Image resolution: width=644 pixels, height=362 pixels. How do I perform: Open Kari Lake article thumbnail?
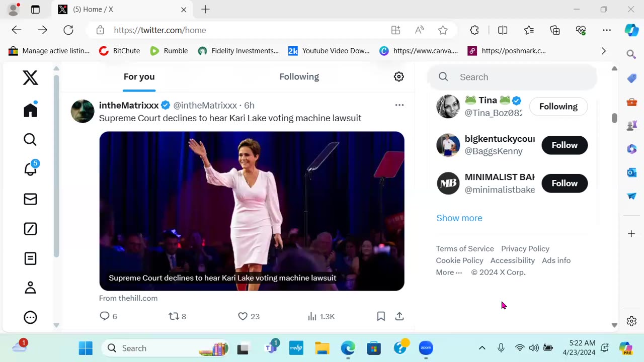[x=252, y=211]
